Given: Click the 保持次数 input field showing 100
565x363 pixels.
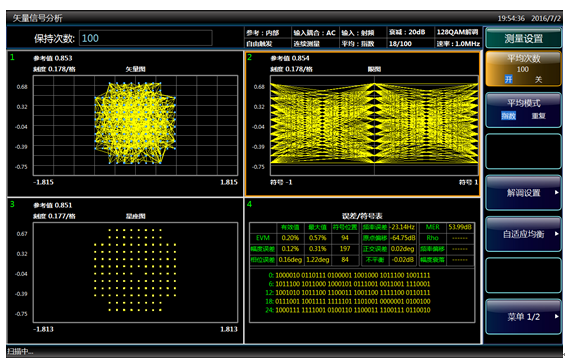Looking at the screenshot, I should click(146, 38).
